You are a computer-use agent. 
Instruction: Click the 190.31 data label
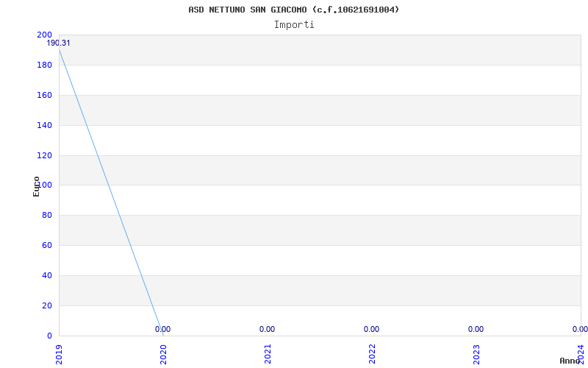click(x=58, y=43)
